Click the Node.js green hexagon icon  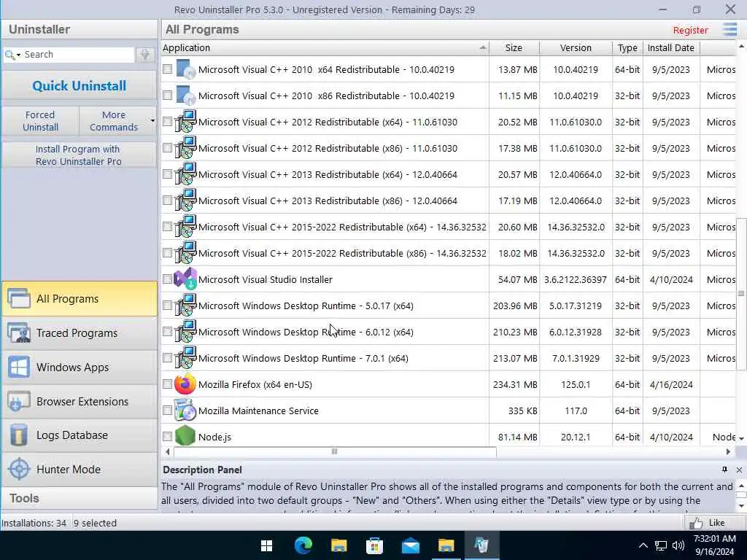[185, 436]
